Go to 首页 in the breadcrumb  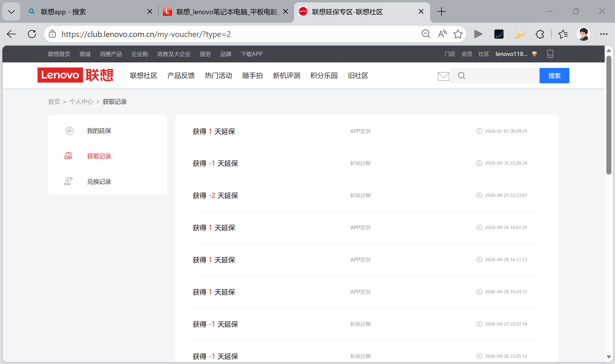click(x=54, y=102)
